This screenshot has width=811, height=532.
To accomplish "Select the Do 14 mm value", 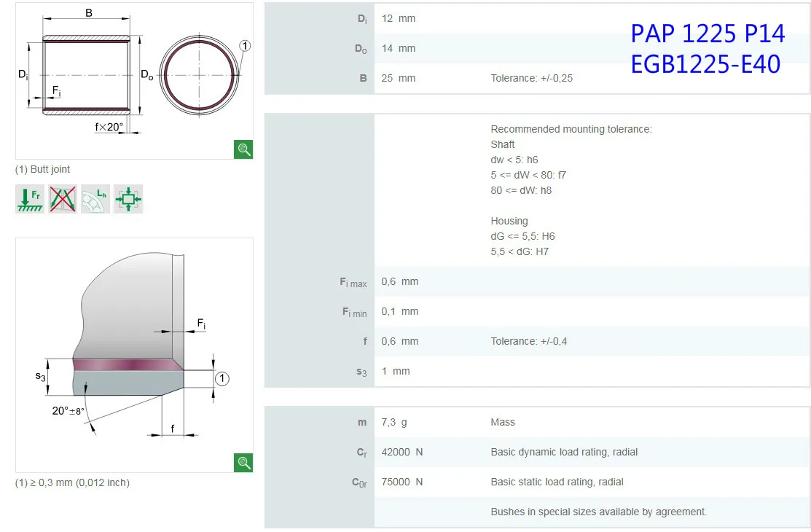I will coord(398,48).
